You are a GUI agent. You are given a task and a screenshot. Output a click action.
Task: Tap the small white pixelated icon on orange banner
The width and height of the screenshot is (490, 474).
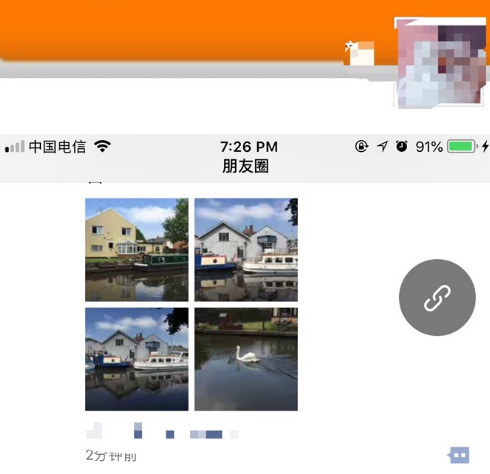click(359, 53)
